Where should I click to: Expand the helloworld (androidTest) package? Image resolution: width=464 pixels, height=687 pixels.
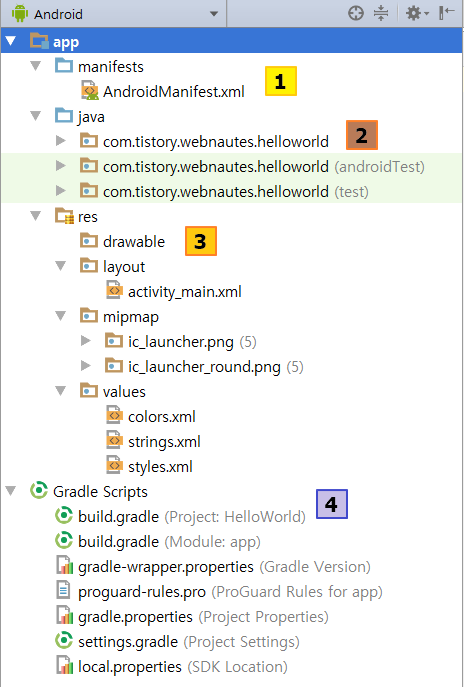pyautogui.click(x=60, y=166)
